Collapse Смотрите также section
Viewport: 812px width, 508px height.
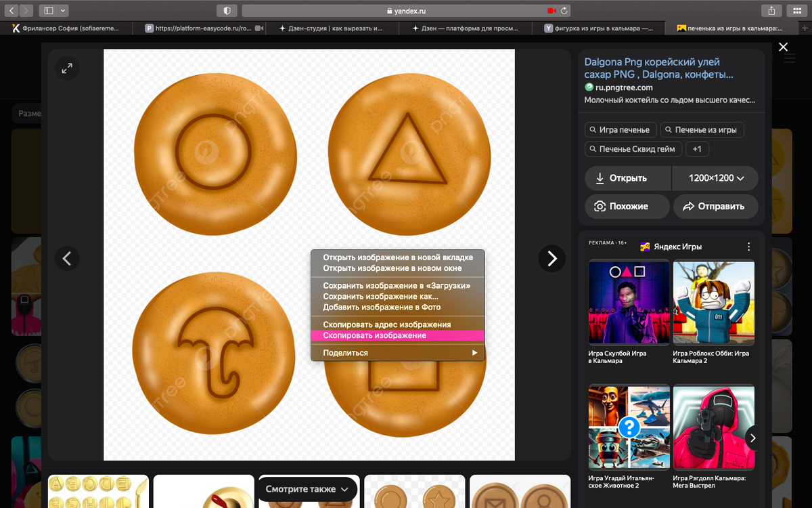click(307, 489)
